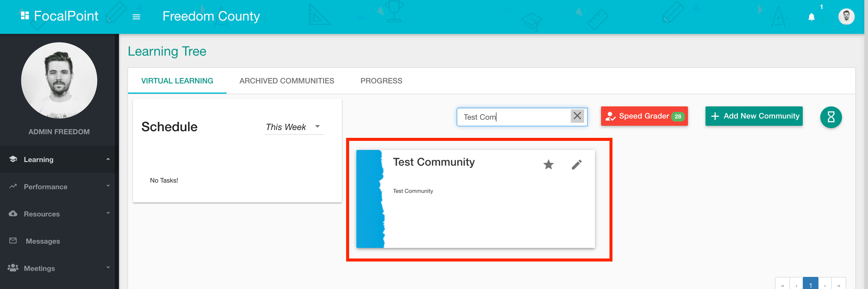Click the Admin Freedom profile photo
Screen dimensions: 868x289
point(59,80)
